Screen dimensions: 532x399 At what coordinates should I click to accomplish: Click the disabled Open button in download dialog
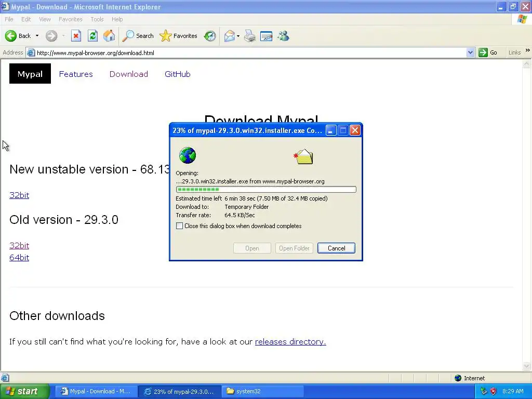(x=252, y=248)
